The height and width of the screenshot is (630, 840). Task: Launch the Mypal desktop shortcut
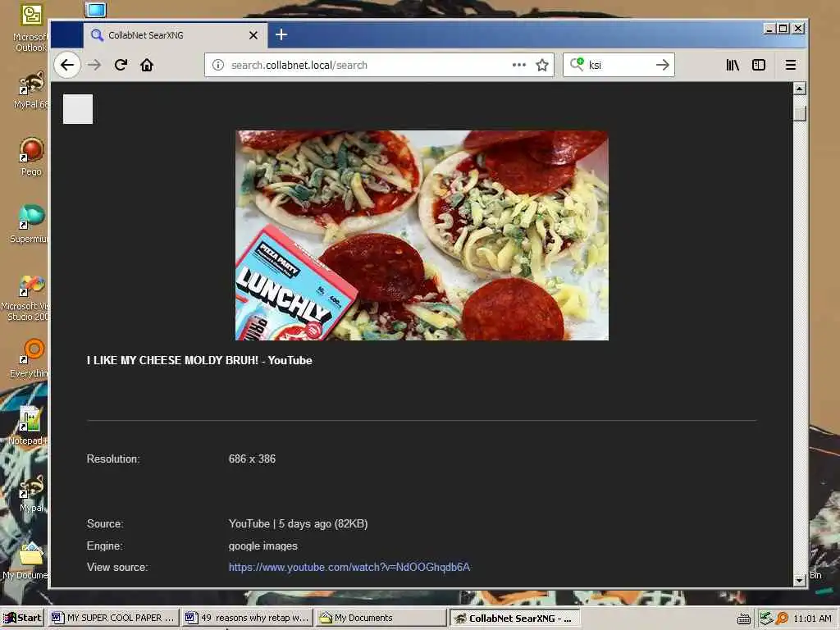[x=31, y=493]
